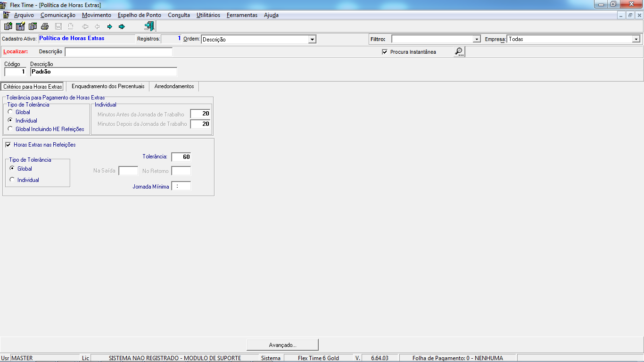
Task: Open the Movimento menu
Action: tap(97, 15)
